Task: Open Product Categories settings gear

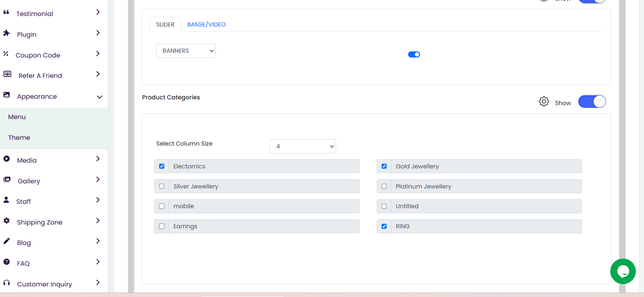Action: point(544,101)
